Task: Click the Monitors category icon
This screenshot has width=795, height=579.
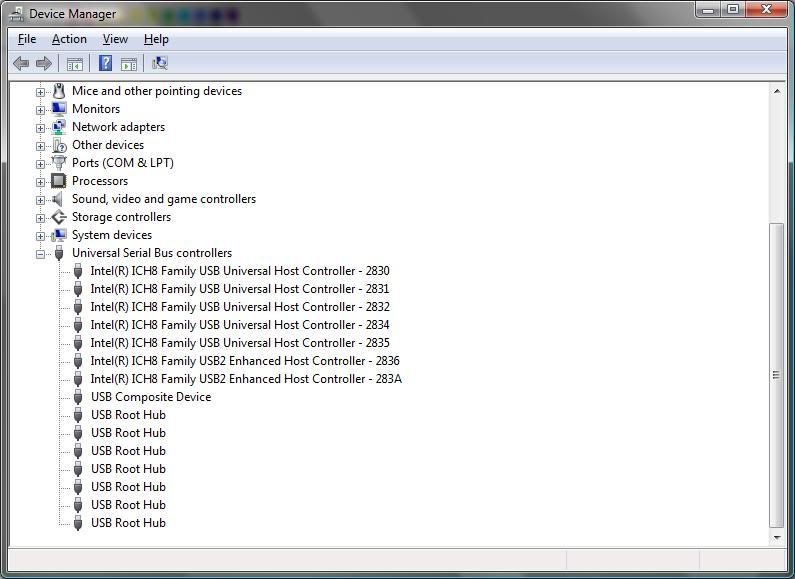Action: coord(59,109)
